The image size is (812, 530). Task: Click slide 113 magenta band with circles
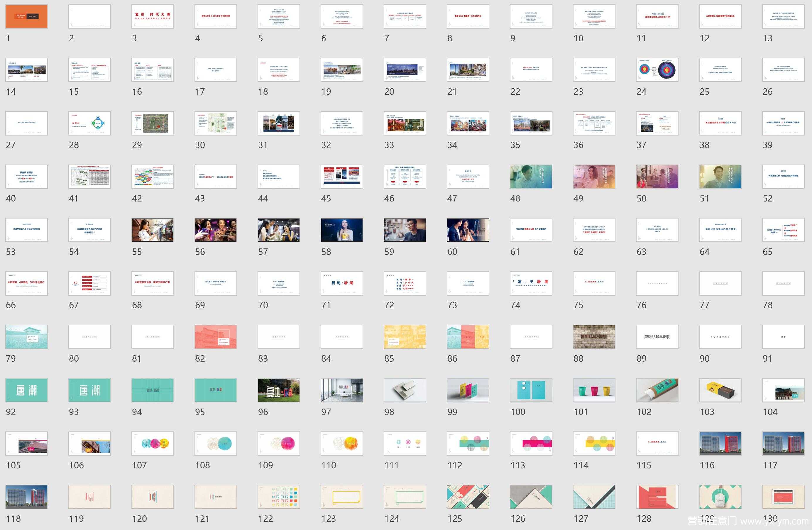click(x=531, y=443)
